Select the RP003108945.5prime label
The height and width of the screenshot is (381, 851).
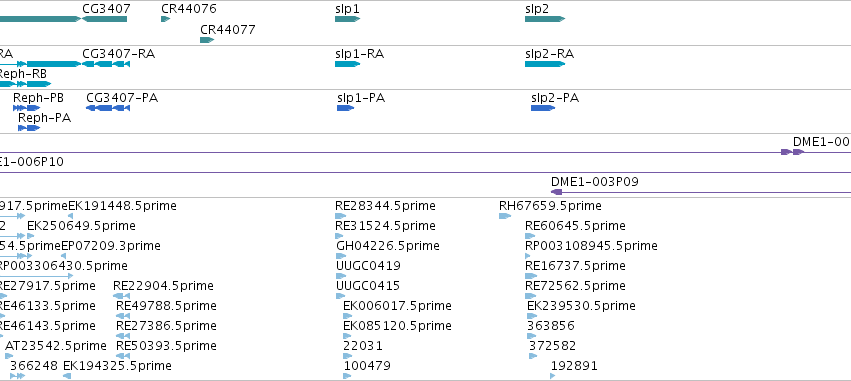(591, 246)
